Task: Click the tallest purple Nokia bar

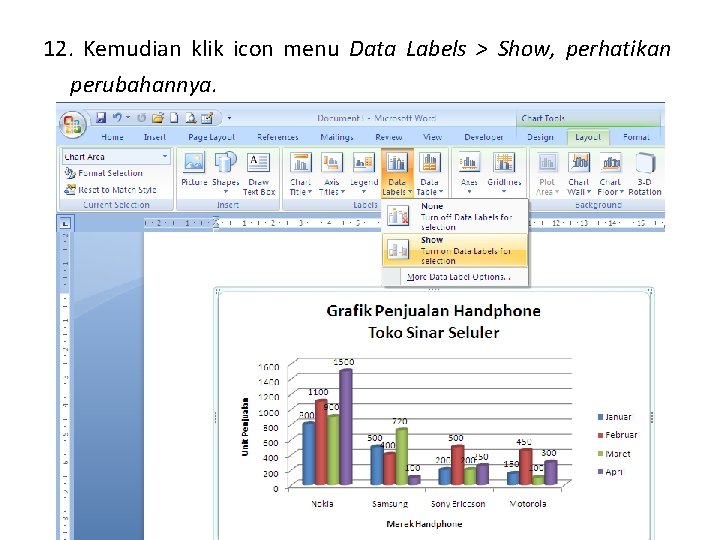Action: pyautogui.click(x=346, y=427)
